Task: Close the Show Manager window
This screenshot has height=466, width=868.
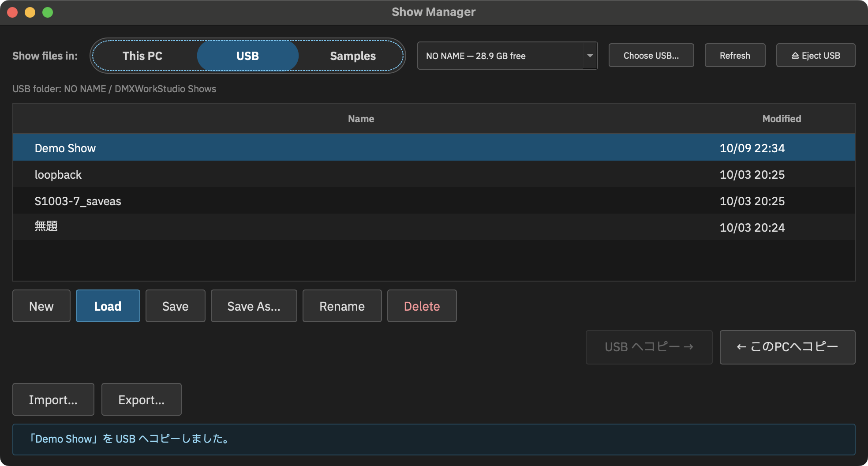Action: (12, 12)
